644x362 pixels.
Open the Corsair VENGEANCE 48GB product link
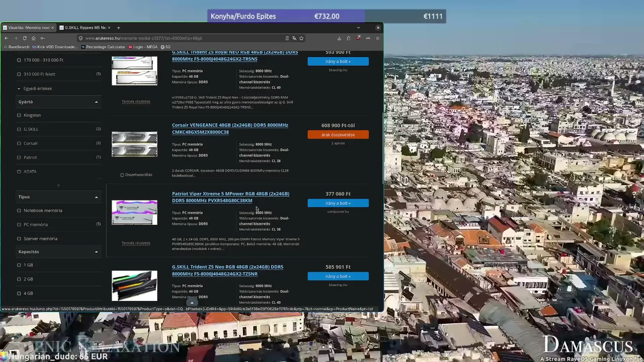tap(230, 129)
